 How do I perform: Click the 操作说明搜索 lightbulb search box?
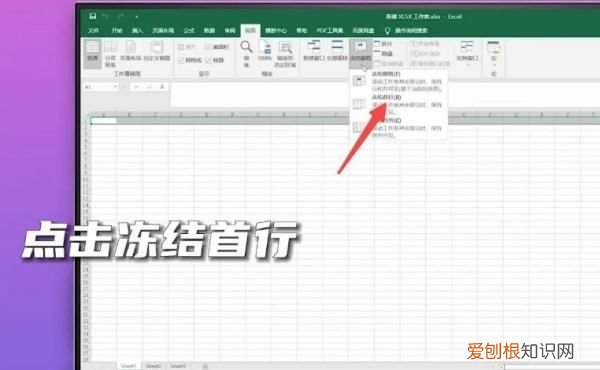pos(406,30)
